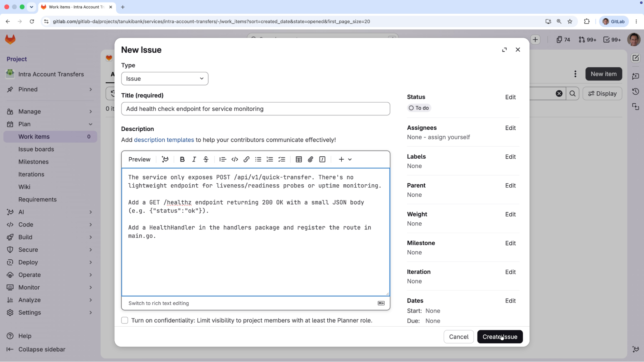The image size is (644, 362).
Task: Expand New Issue dialog to full screen
Action: pyautogui.click(x=505, y=50)
